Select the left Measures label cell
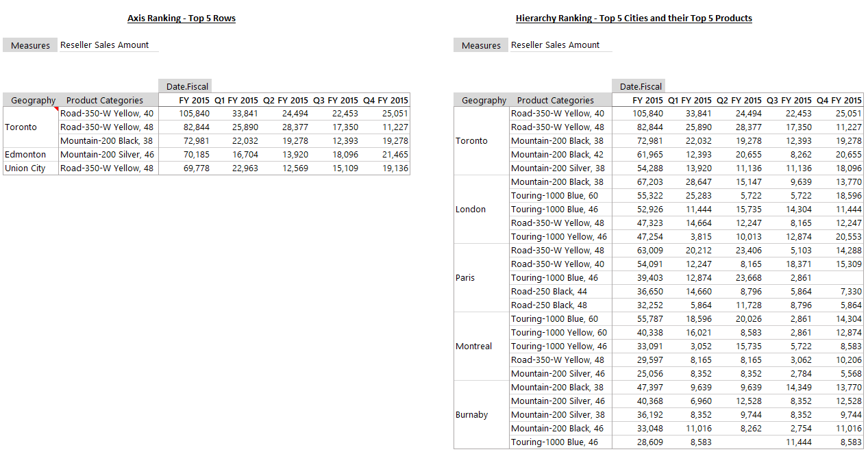The image size is (868, 454). click(30, 45)
